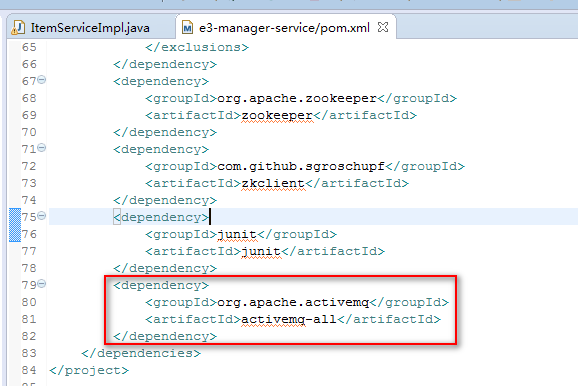This screenshot has height=386, width=578.
Task: Switch to the ItemServiceImpl.java tab
Action: [x=90, y=28]
